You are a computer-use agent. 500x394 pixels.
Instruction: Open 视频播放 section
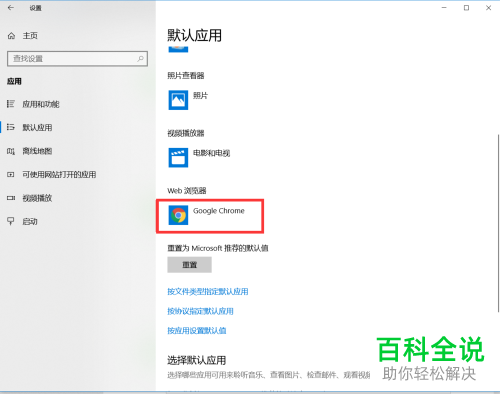click(37, 198)
